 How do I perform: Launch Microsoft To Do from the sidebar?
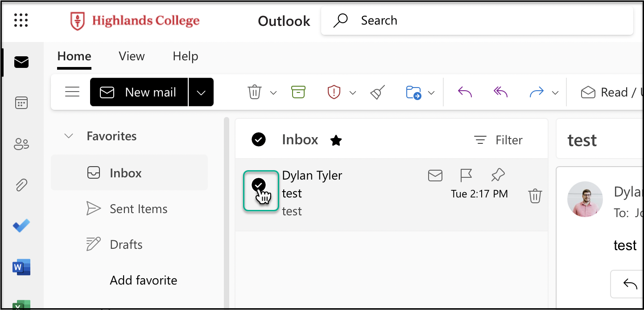click(21, 226)
